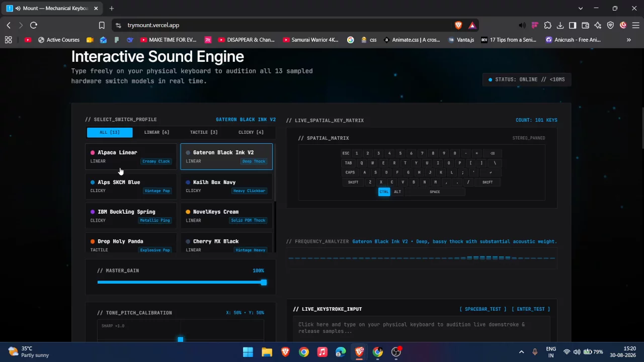644x362 pixels.
Task: Click the ESC key in spatial matrix
Action: pos(346,153)
